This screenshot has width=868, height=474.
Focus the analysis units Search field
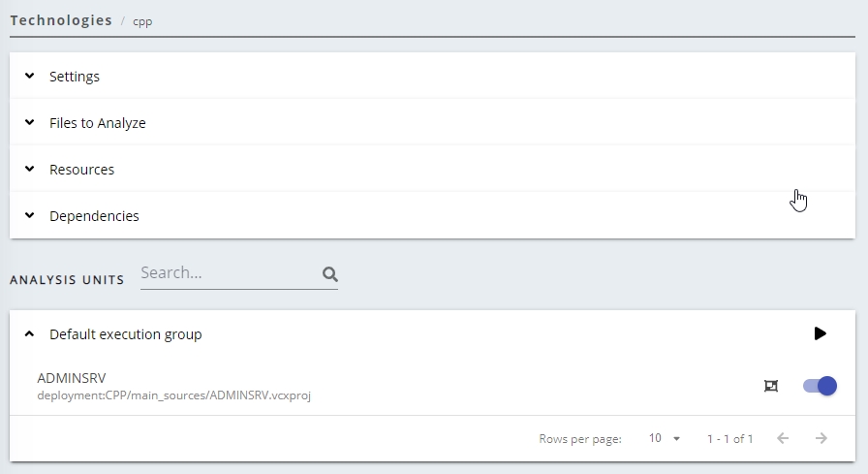229,273
